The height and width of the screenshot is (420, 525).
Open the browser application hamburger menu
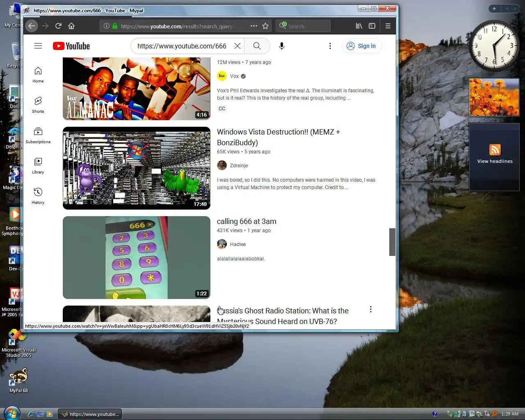(x=388, y=26)
